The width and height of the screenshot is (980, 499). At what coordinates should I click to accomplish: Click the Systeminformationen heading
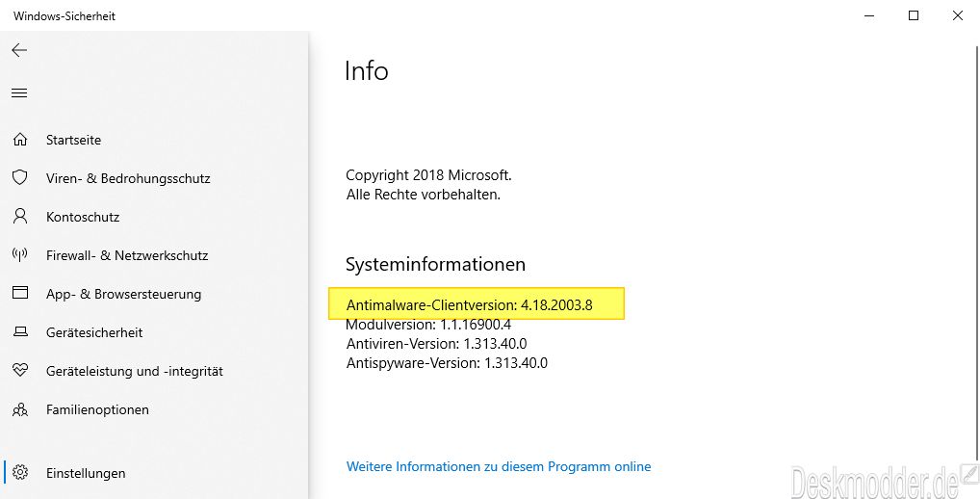pos(436,264)
